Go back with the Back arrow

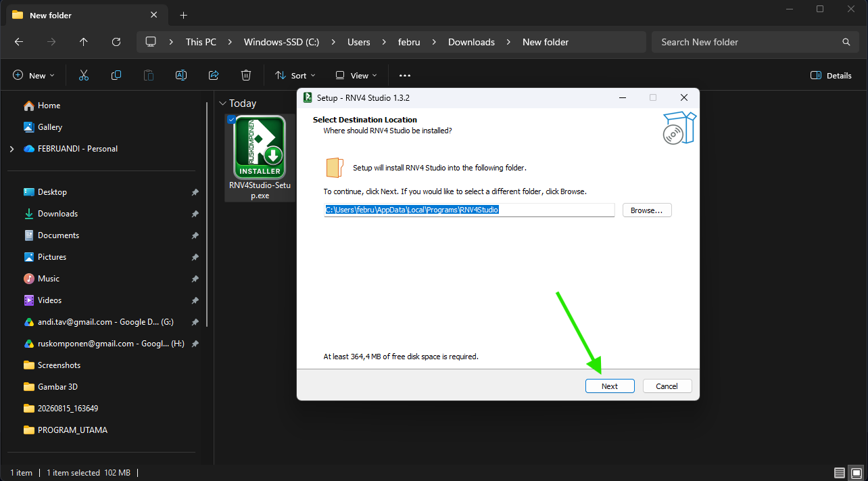[x=19, y=42]
